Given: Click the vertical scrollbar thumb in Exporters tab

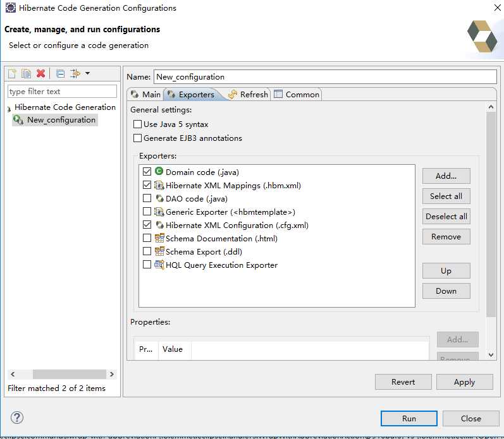Looking at the screenshot, I should (x=491, y=215).
